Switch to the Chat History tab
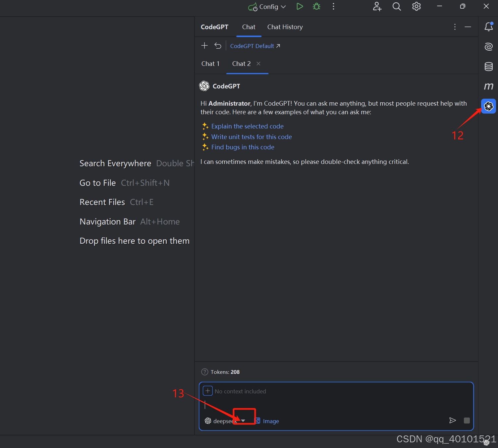The height and width of the screenshot is (448, 498). [x=285, y=27]
